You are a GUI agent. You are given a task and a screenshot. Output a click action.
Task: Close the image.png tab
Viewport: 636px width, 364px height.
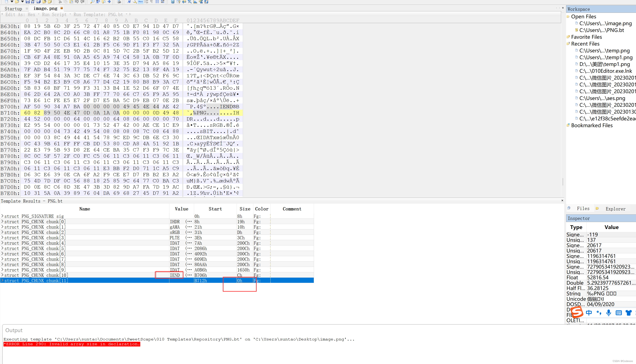(x=61, y=8)
